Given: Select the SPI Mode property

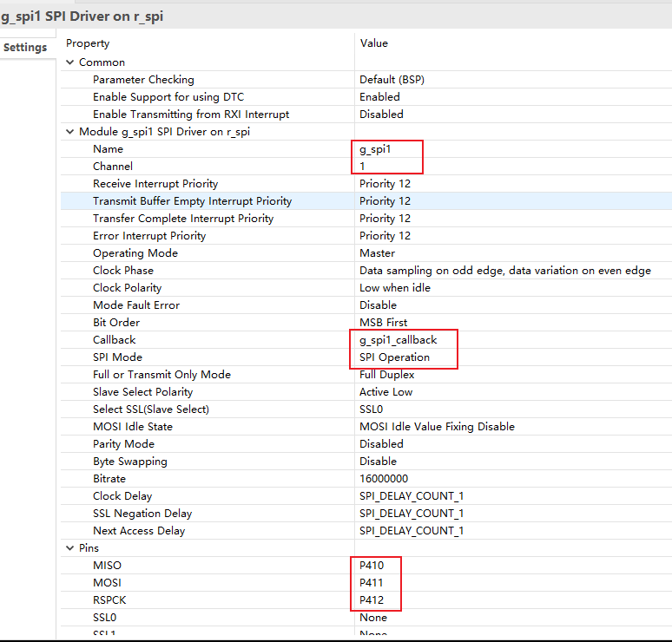Looking at the screenshot, I should point(117,357).
